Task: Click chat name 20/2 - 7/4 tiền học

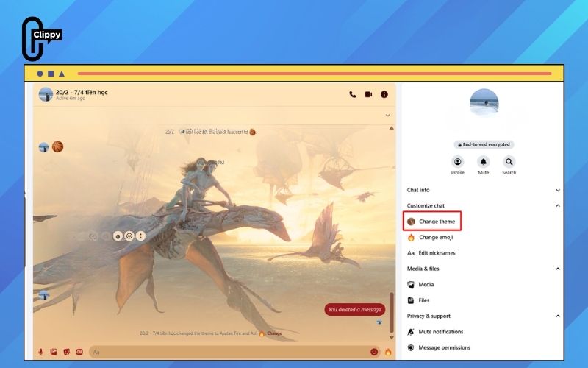Action: [x=82, y=92]
